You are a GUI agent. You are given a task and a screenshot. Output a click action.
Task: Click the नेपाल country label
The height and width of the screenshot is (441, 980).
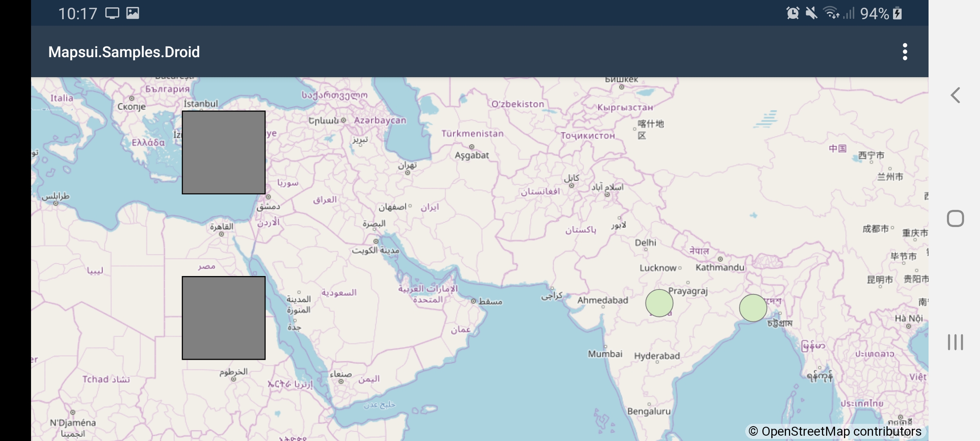pos(699,250)
